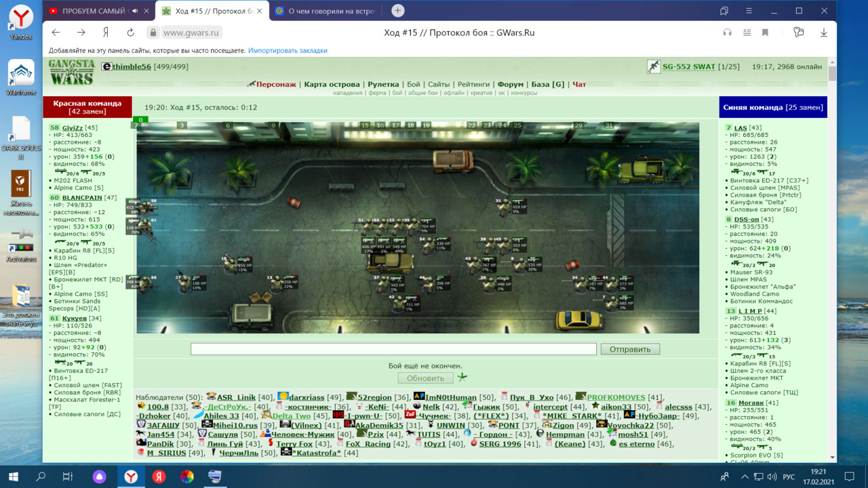Open the Yandex desktop shortcut
Image resolution: width=868 pixels, height=488 pixels.
[21, 22]
